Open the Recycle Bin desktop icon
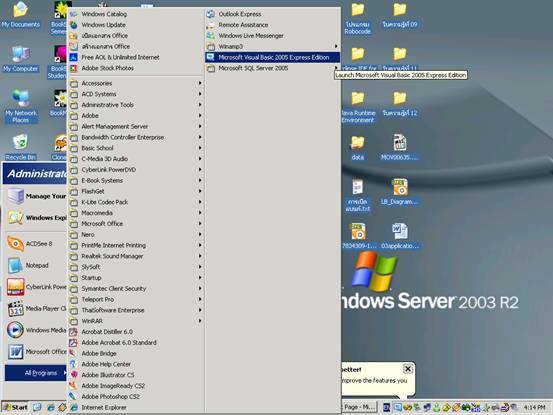Image resolution: width=553 pixels, height=415 pixels. pos(20,147)
